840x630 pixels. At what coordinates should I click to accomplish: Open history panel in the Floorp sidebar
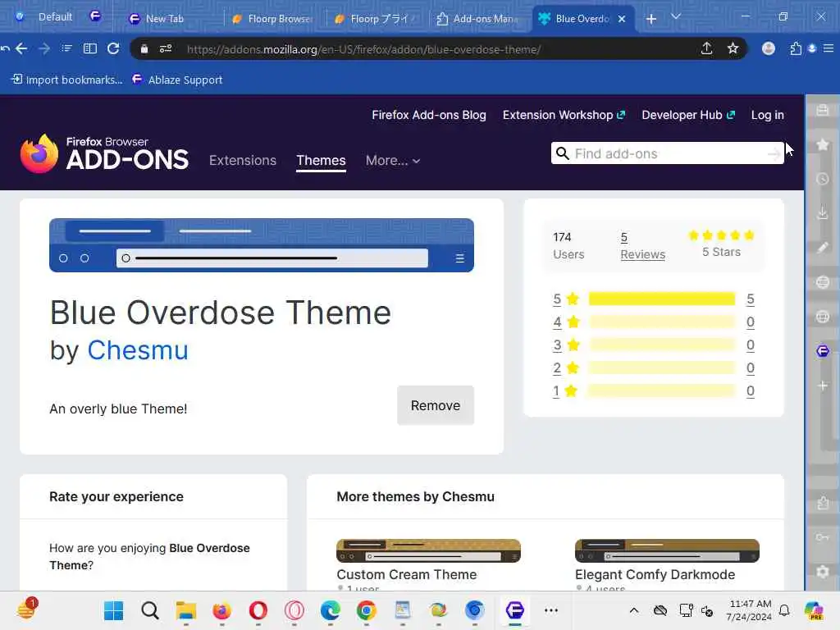822,178
